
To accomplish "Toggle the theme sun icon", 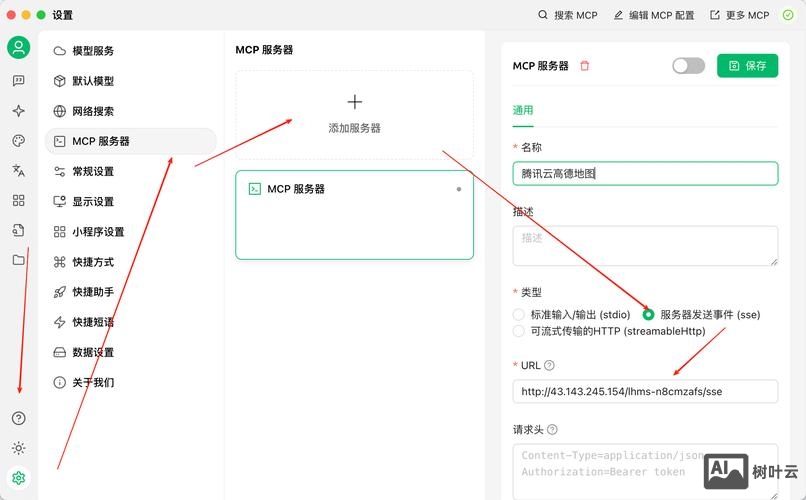I will [x=19, y=448].
